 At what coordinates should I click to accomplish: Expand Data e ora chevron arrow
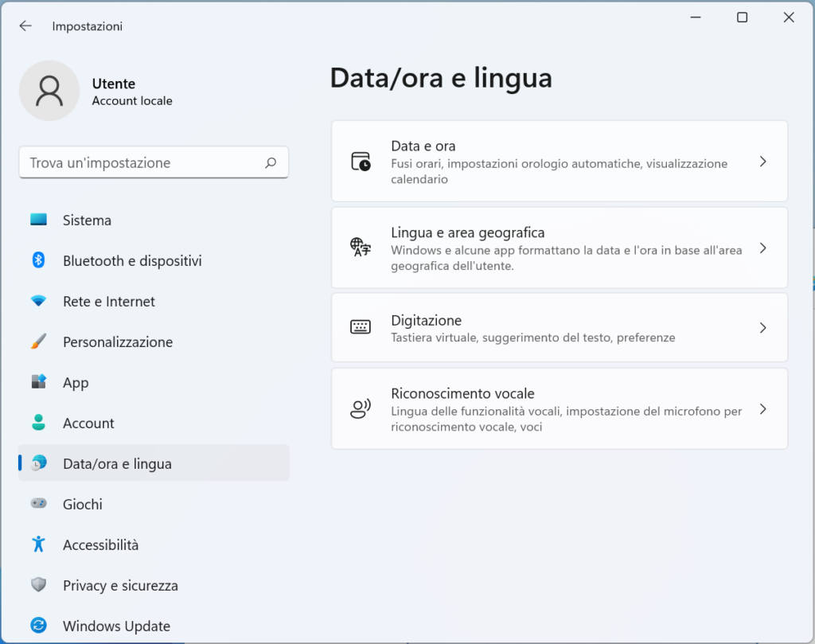[x=762, y=162]
